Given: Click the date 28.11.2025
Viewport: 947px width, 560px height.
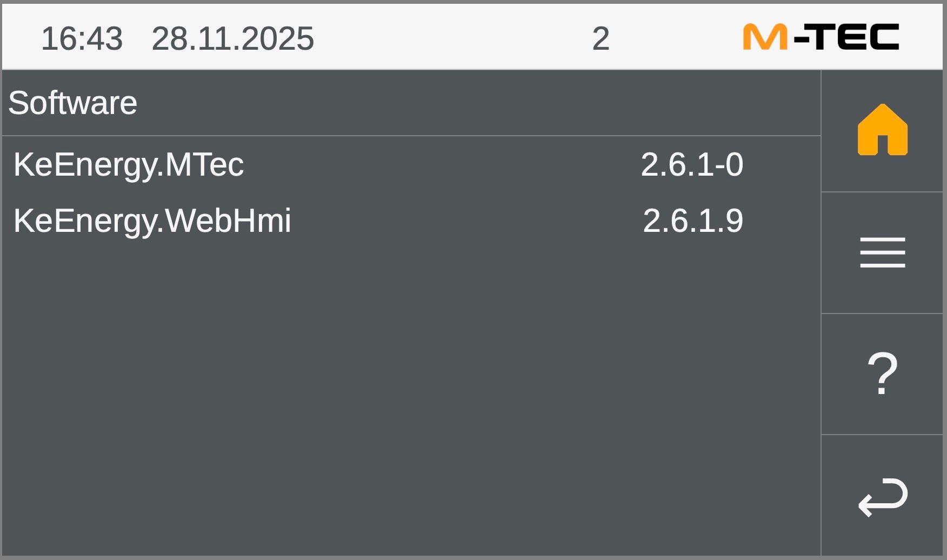Looking at the screenshot, I should coord(232,39).
